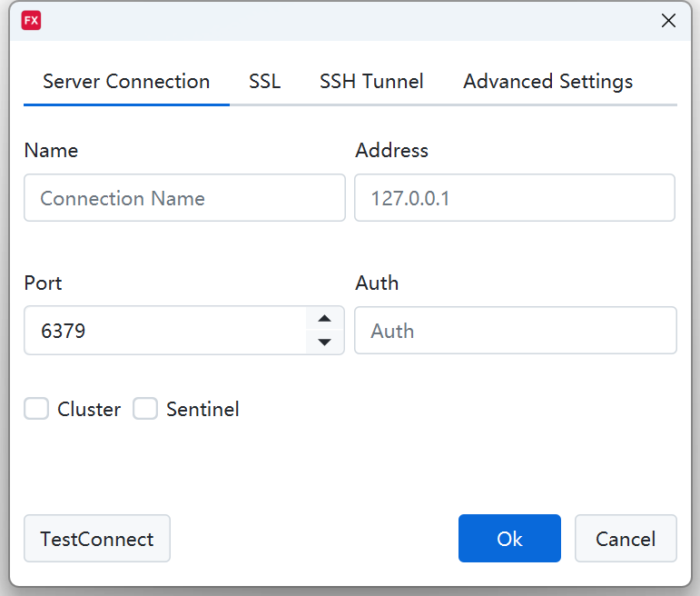
Task: Click the Auth label text
Action: (x=377, y=283)
